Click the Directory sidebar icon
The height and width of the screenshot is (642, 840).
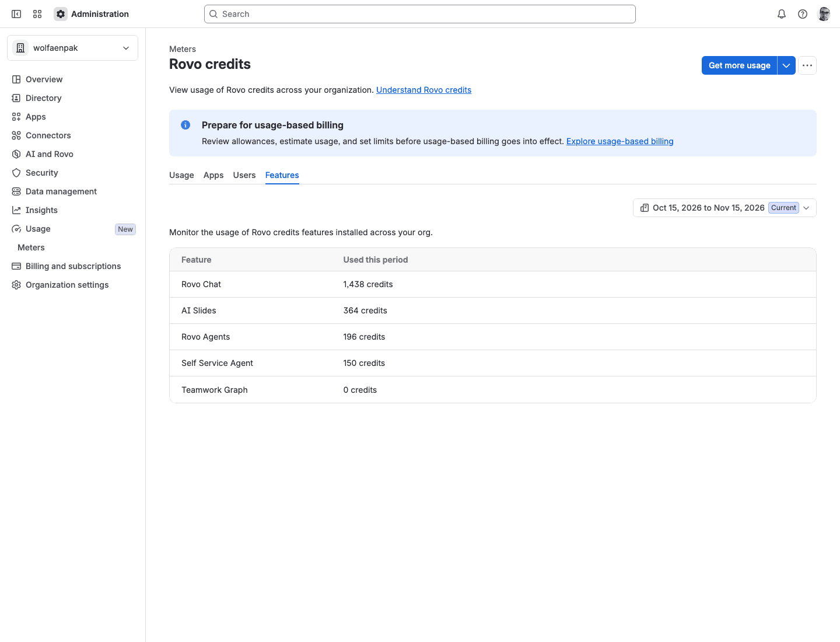16,98
